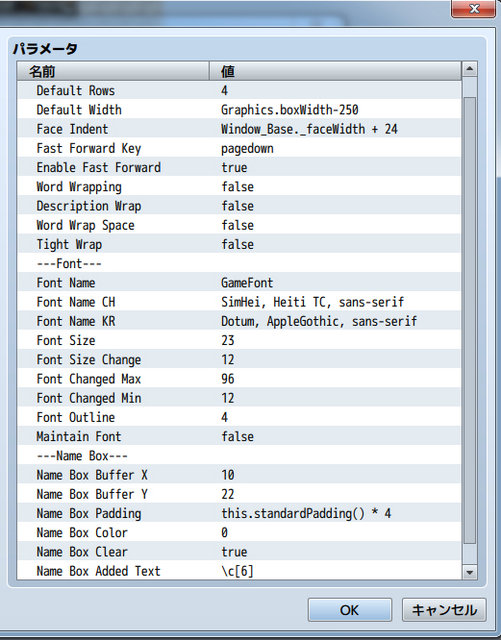
Task: Click Name Box Buffer Y value 22
Action: (335, 494)
